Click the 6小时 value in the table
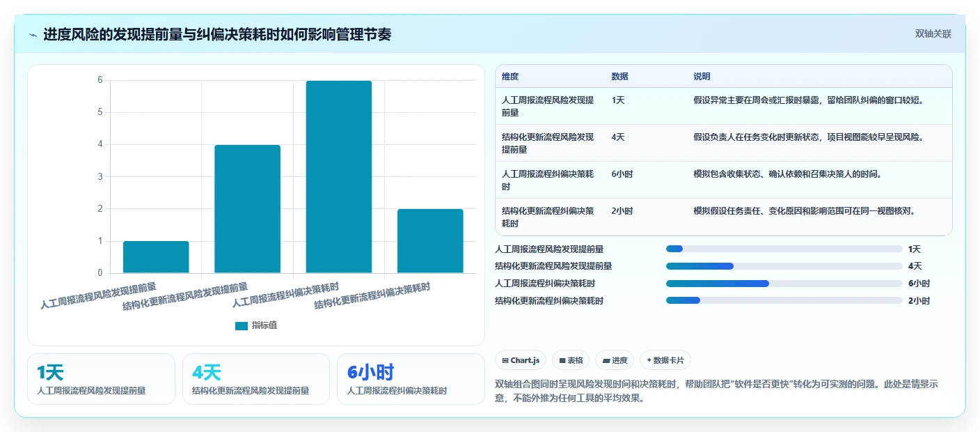This screenshot has height=432, width=980. coord(622,174)
